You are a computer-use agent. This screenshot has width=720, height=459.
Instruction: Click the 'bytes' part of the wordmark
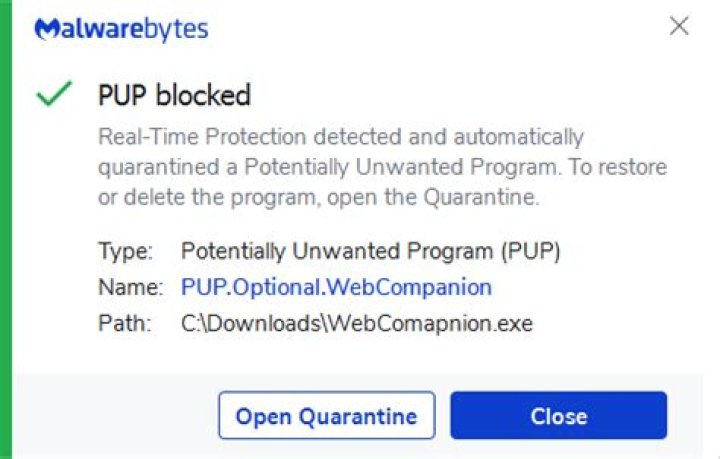point(180,28)
